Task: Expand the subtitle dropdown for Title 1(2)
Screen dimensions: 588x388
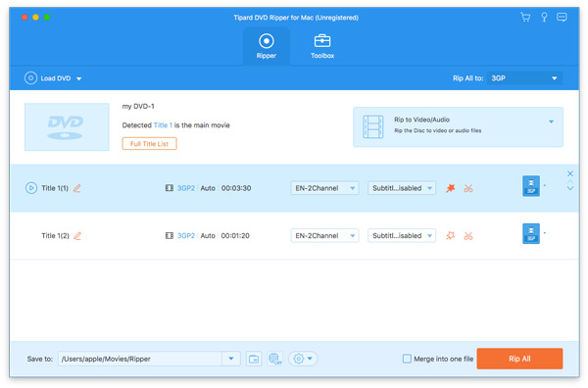Action: (402, 236)
